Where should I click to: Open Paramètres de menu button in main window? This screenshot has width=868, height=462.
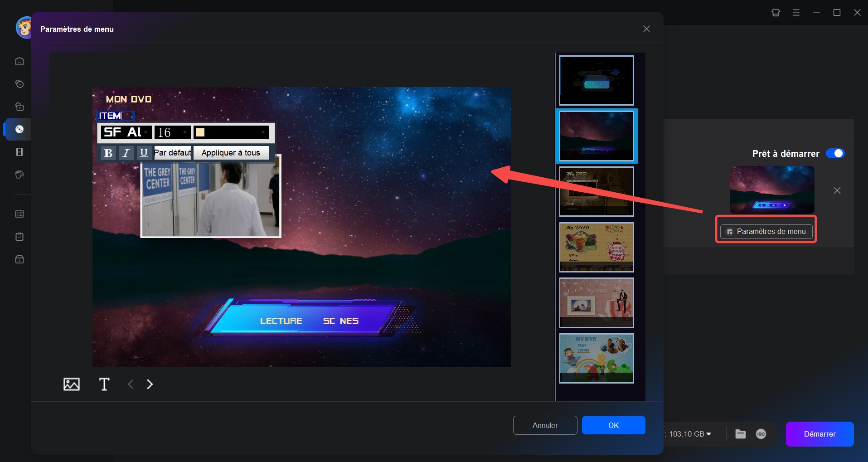pyautogui.click(x=766, y=231)
